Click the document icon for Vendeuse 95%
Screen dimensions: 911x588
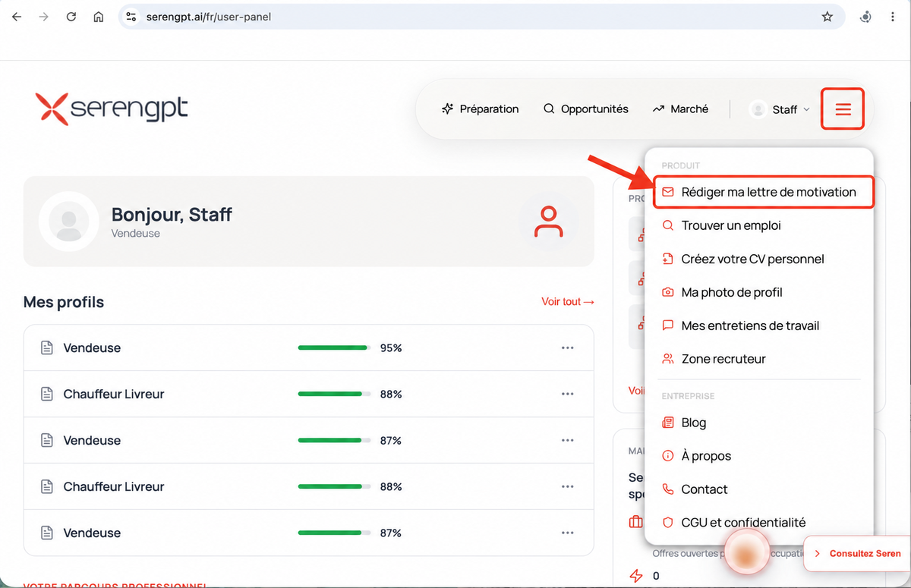[x=47, y=347]
